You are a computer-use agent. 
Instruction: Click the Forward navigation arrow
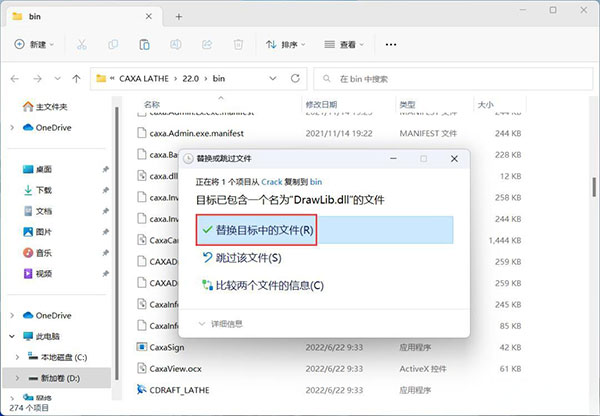point(37,79)
